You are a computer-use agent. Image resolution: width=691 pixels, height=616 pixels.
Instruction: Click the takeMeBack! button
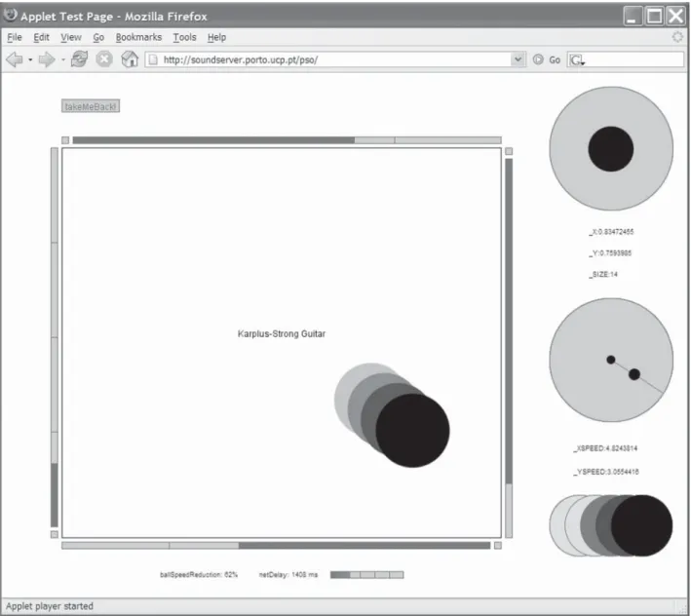91,106
